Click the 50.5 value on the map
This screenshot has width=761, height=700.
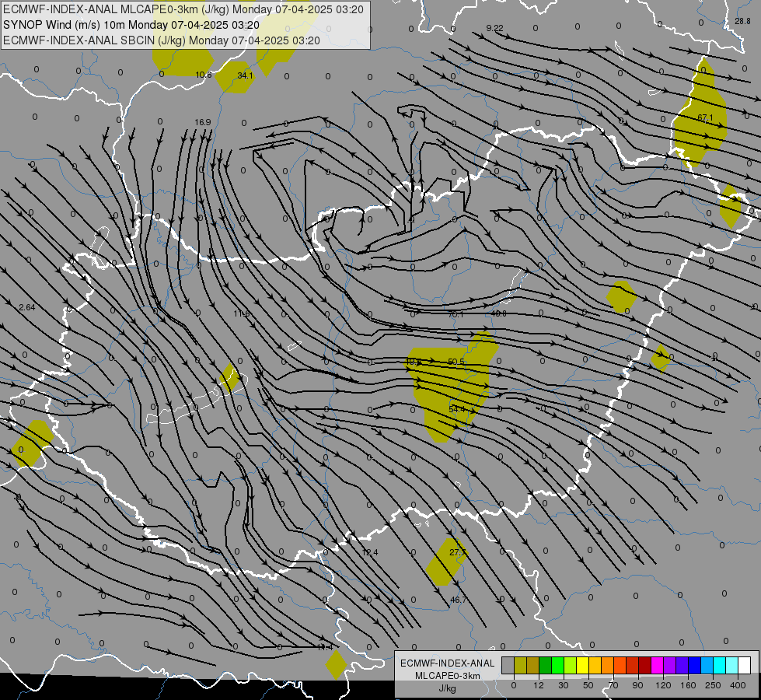pyautogui.click(x=456, y=362)
